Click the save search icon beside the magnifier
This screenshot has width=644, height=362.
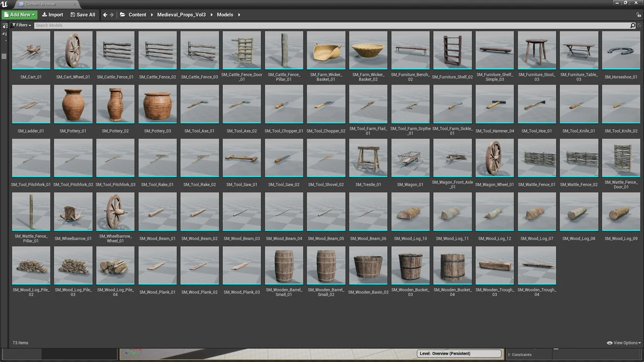(639, 25)
